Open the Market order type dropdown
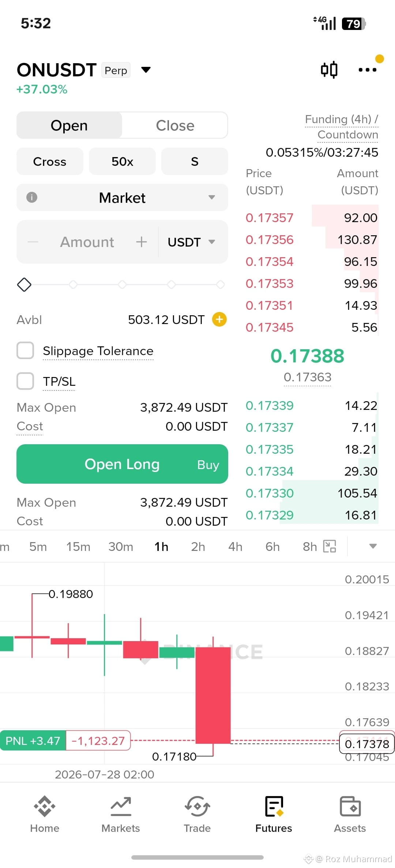395x868 pixels. (x=122, y=197)
